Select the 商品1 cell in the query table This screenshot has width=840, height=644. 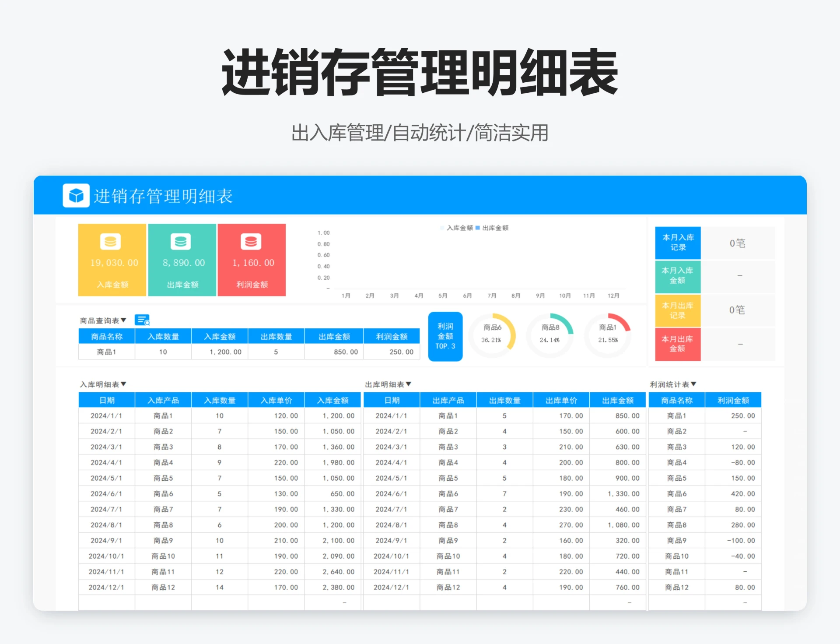tap(106, 352)
